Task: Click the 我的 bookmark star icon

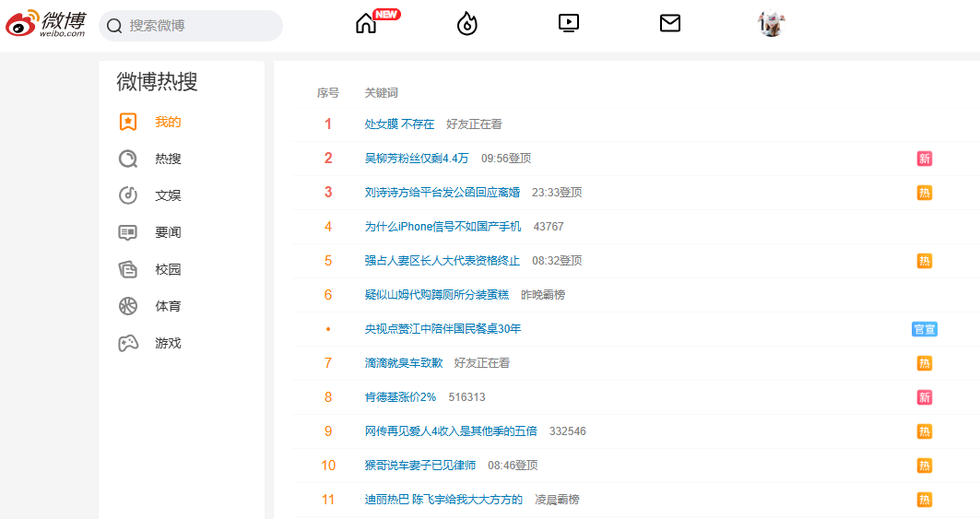Action: [x=128, y=122]
